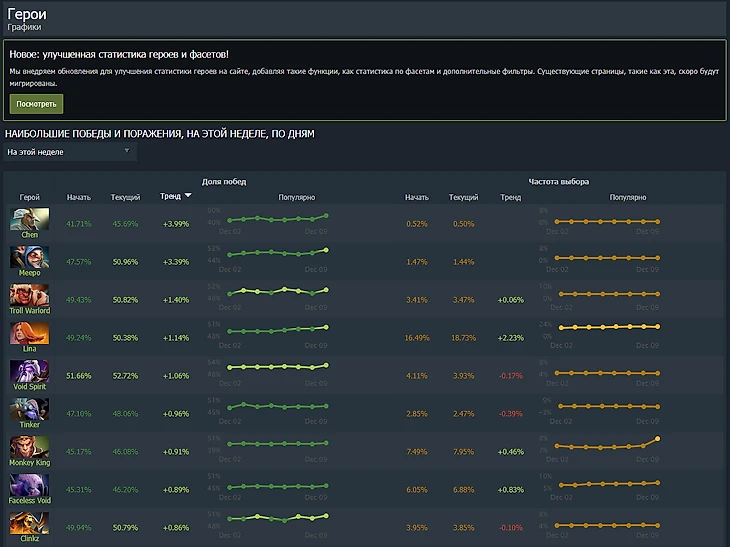730x547 pixels.
Task: Sort by win rate 'Текущий' column
Action: click(x=125, y=197)
